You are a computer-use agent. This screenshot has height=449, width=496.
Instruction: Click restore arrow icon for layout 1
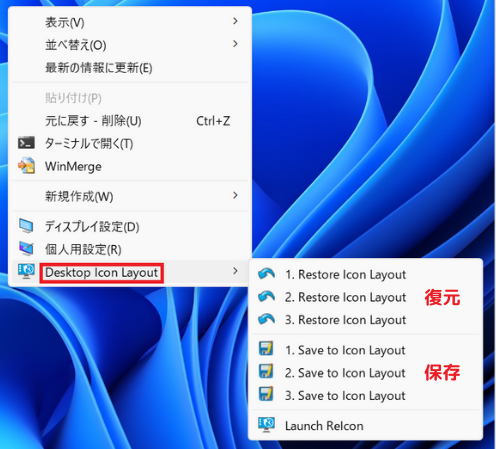coord(266,274)
